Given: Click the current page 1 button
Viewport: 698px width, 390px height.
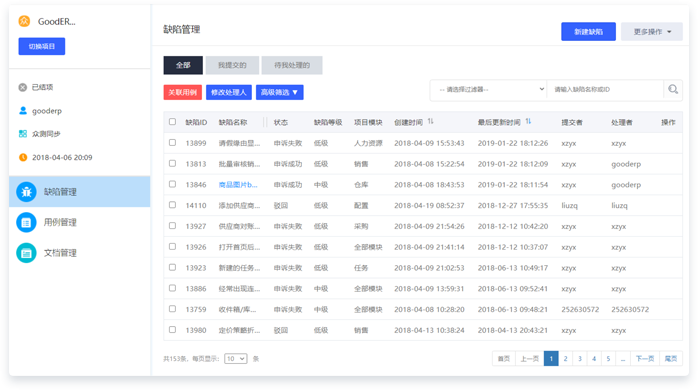Looking at the screenshot, I should (x=551, y=358).
